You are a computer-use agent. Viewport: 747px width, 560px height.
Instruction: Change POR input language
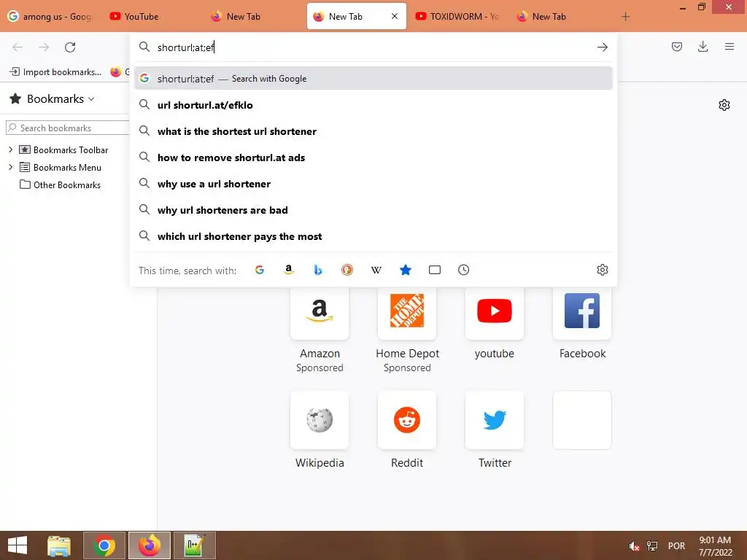tap(676, 545)
